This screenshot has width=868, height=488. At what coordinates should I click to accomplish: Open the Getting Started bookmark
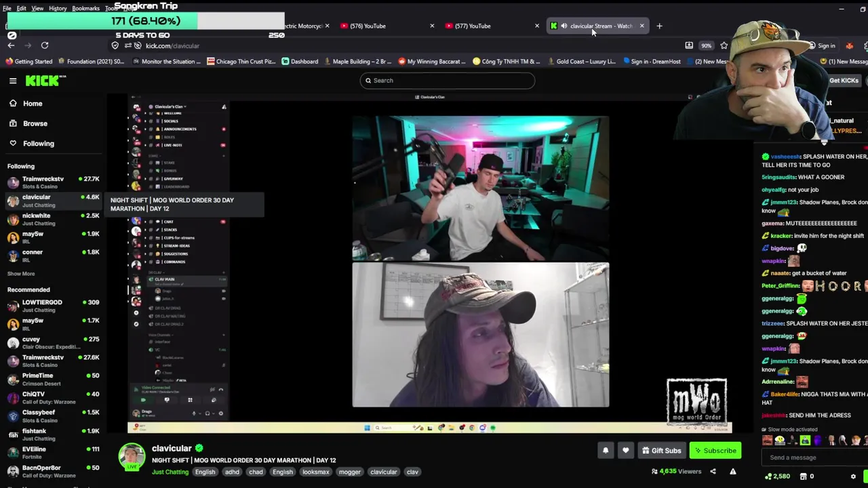point(29,62)
